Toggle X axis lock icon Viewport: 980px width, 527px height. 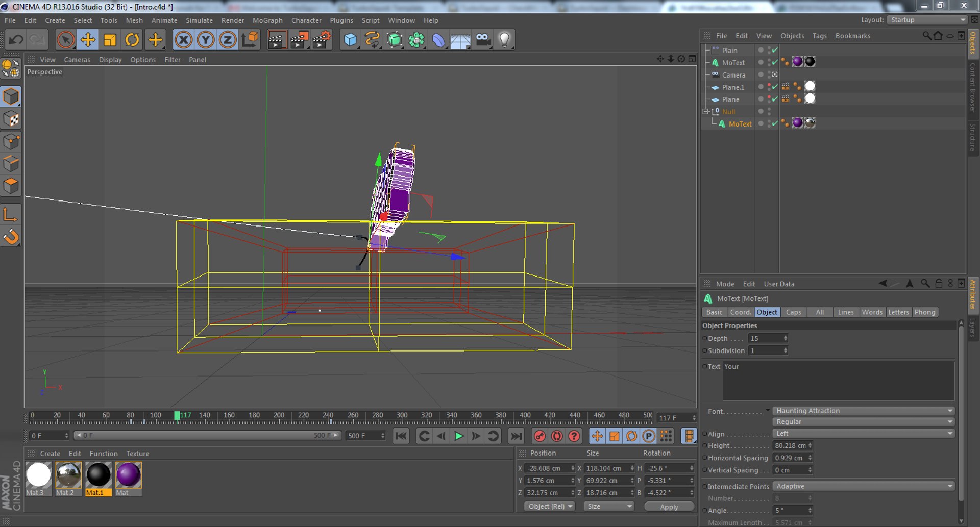[x=183, y=40]
